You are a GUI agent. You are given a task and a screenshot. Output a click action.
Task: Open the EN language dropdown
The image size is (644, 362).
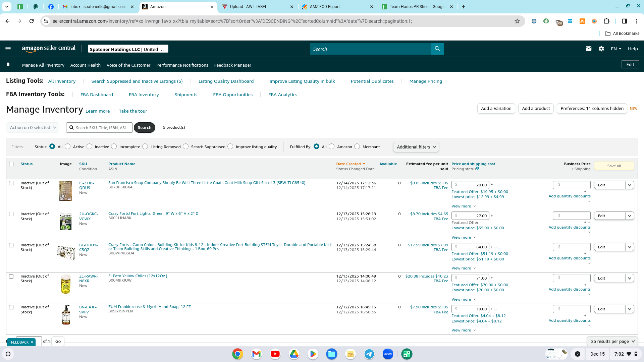click(x=616, y=49)
